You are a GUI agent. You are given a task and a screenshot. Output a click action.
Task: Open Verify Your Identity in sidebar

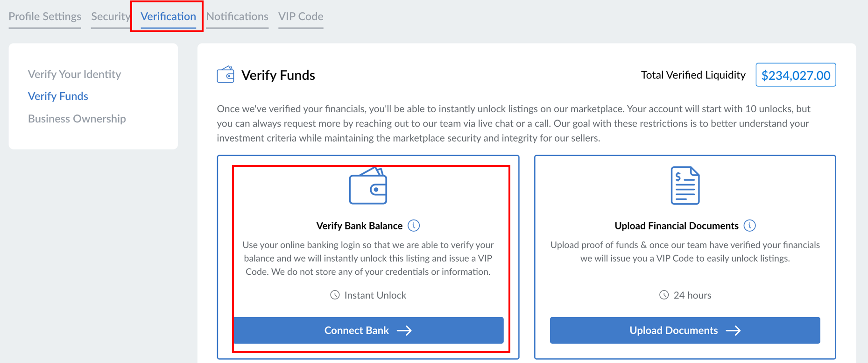pos(74,74)
